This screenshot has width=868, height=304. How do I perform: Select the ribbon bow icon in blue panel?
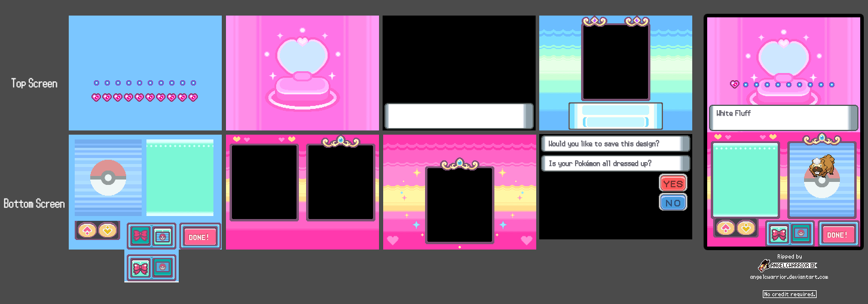click(x=140, y=235)
